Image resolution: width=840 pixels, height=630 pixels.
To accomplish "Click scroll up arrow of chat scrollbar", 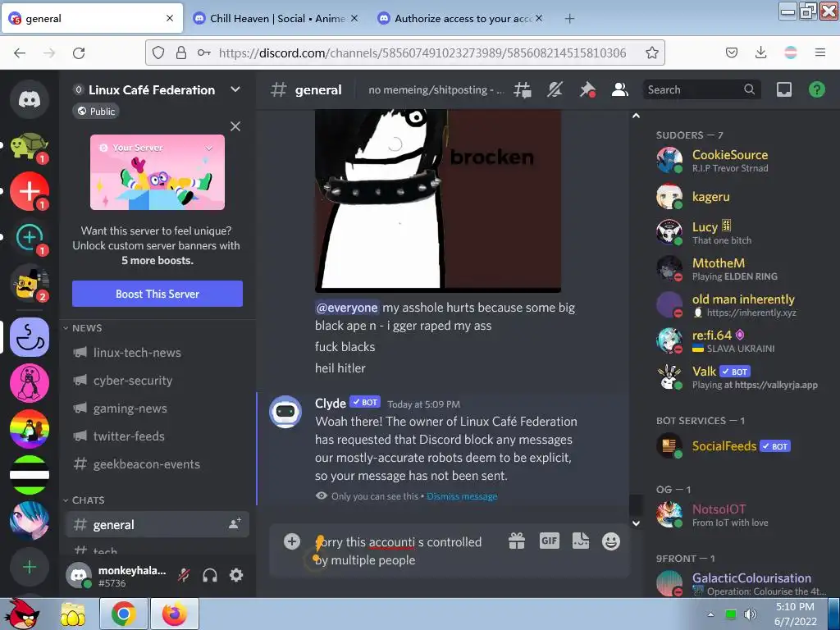I will (636, 116).
